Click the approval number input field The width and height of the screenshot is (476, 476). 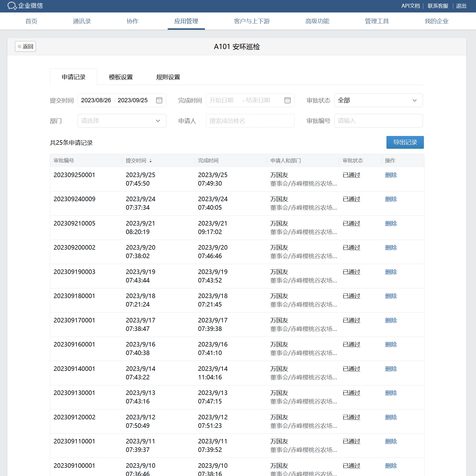coord(378,121)
